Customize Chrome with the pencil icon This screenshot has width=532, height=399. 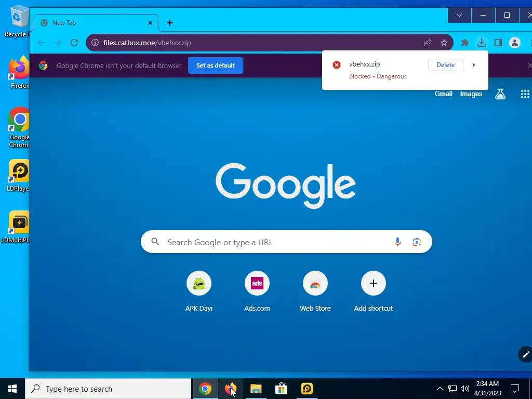click(525, 354)
